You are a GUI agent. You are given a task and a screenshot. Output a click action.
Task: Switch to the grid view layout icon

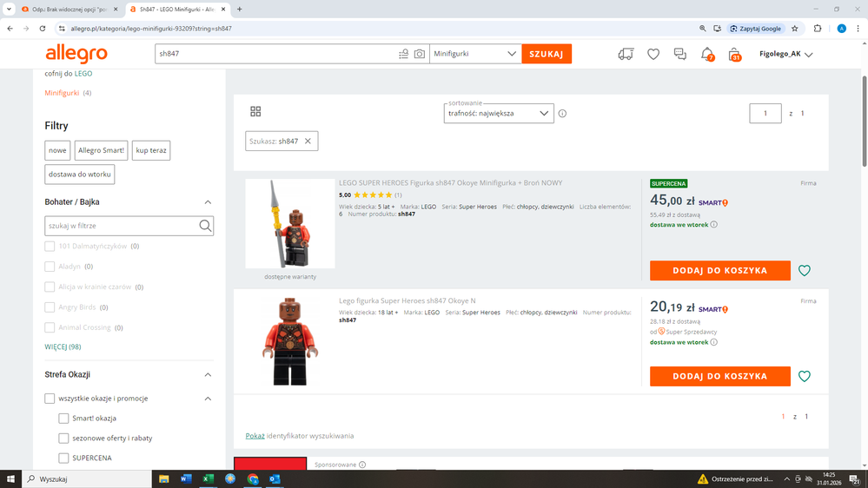(x=255, y=112)
